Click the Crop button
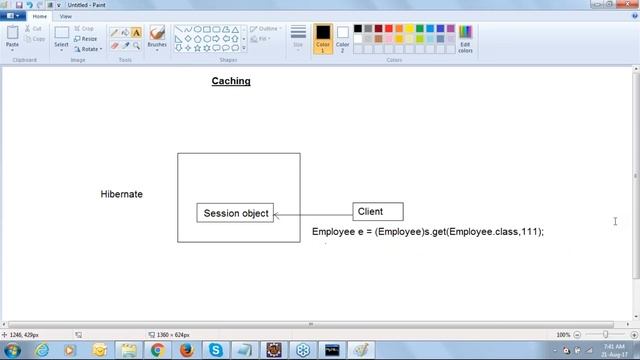This screenshot has width=640, height=360. (84, 29)
